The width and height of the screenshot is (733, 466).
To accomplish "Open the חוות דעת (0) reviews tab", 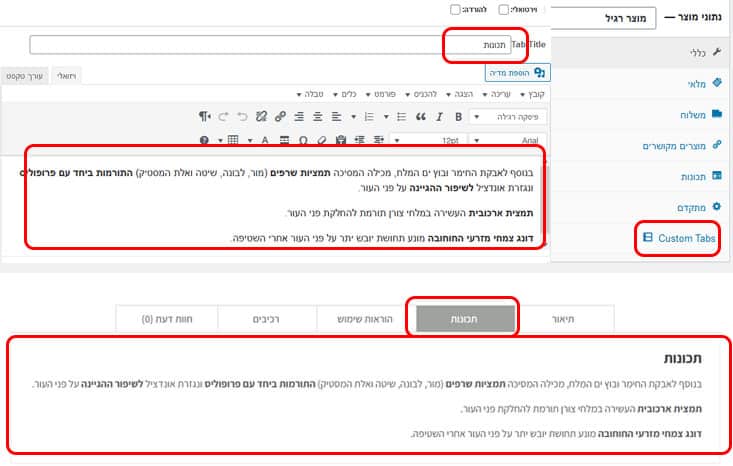I will pos(167,319).
